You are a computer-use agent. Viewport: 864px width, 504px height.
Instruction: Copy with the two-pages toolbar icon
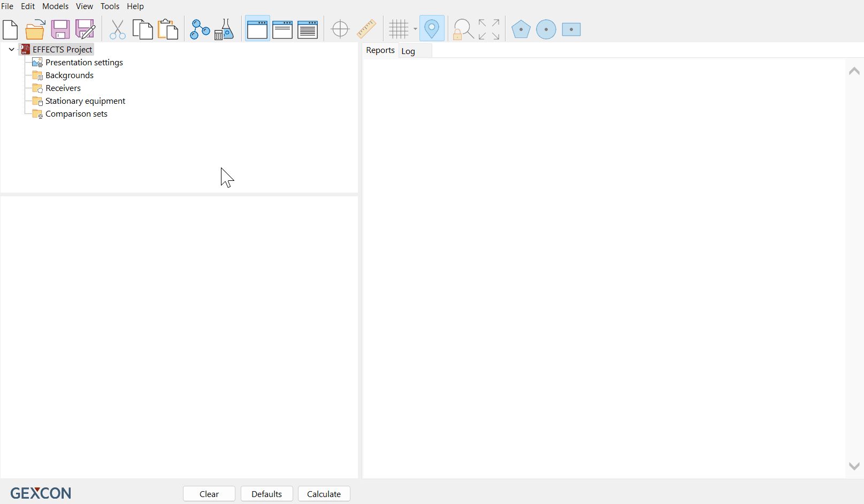pyautogui.click(x=142, y=29)
